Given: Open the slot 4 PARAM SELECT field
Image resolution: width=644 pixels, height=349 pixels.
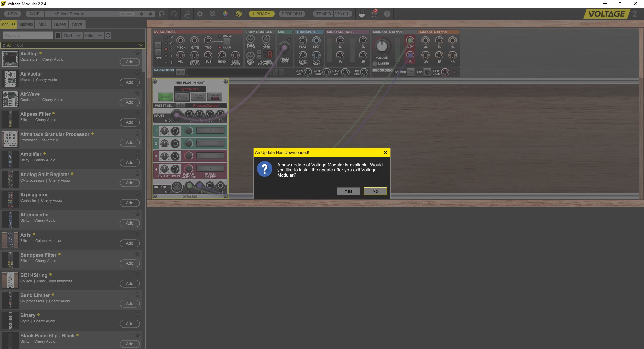Looking at the screenshot, I should [x=210, y=168].
